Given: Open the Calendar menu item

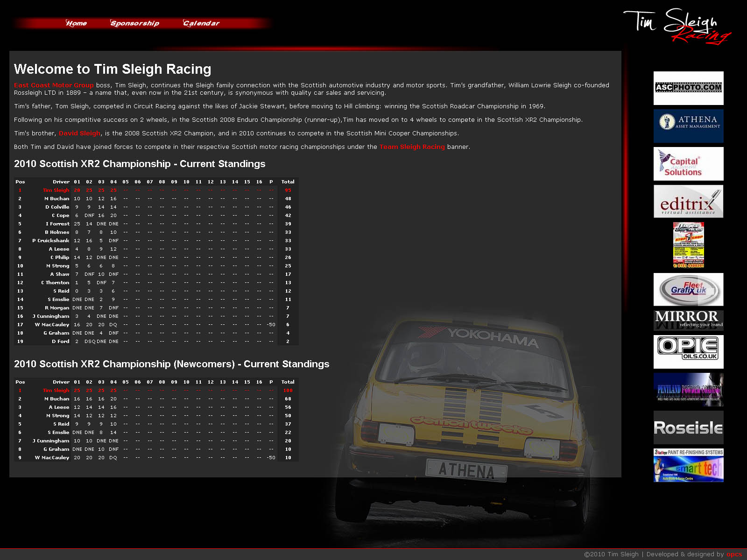Looking at the screenshot, I should [201, 23].
